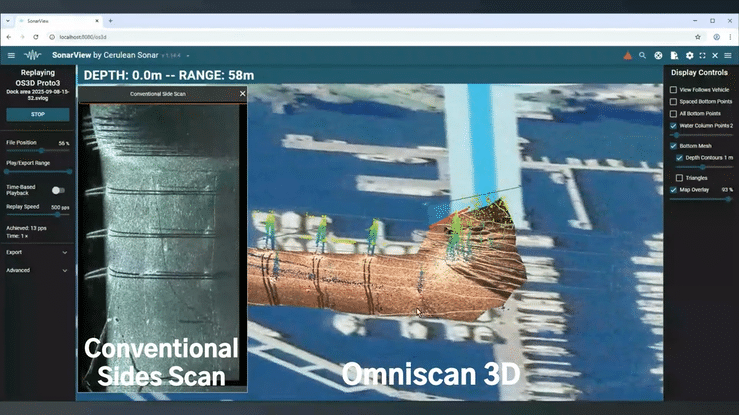Open the version dropdown beside SonarView title
This screenshot has width=739, height=415.
(187, 56)
